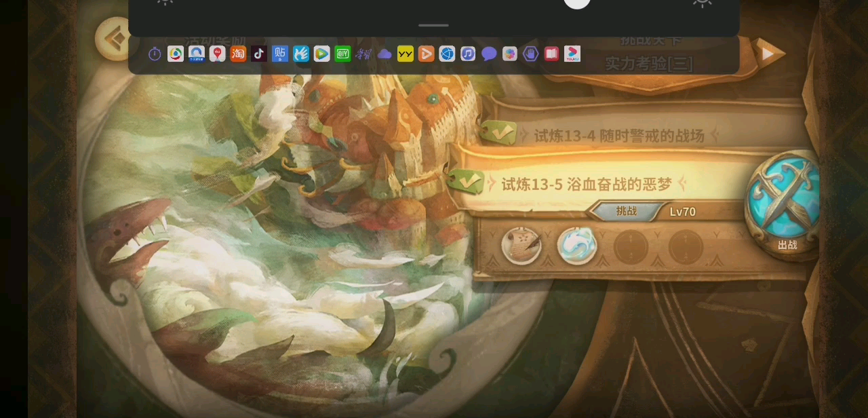
Task: Click the green checkmark tag on 试炼13-4
Action: 500,133
